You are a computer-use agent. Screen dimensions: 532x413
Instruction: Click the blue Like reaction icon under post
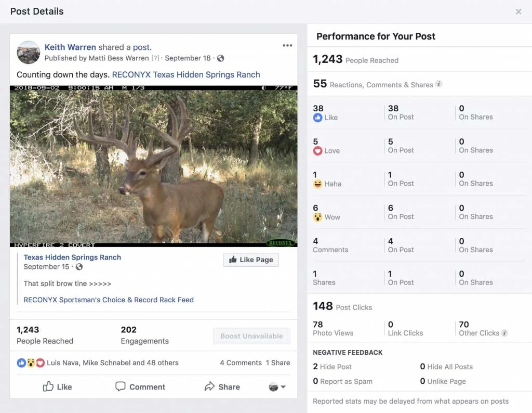(x=21, y=363)
